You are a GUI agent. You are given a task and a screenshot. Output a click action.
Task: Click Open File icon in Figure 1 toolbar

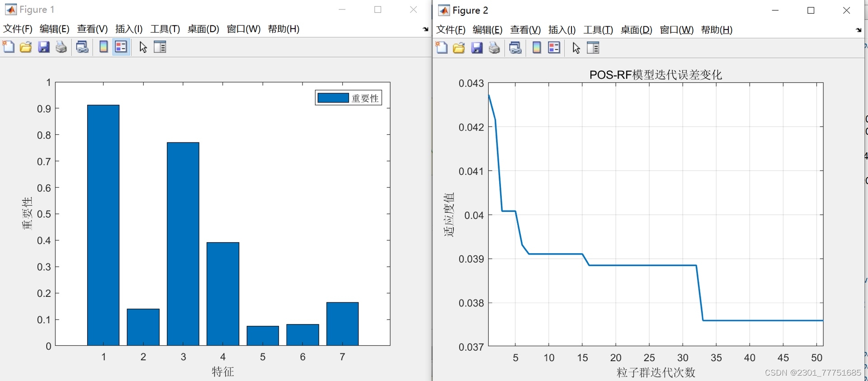click(x=26, y=47)
